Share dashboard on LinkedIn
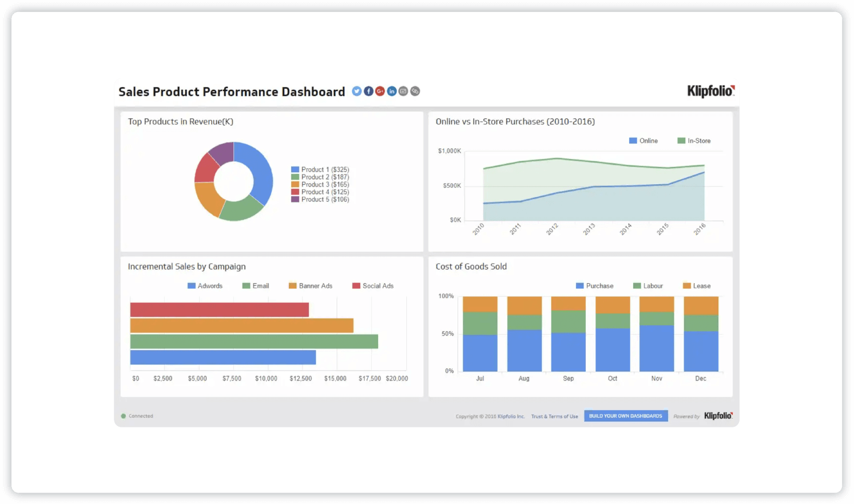Screen dimensions: 854x504 point(392,91)
